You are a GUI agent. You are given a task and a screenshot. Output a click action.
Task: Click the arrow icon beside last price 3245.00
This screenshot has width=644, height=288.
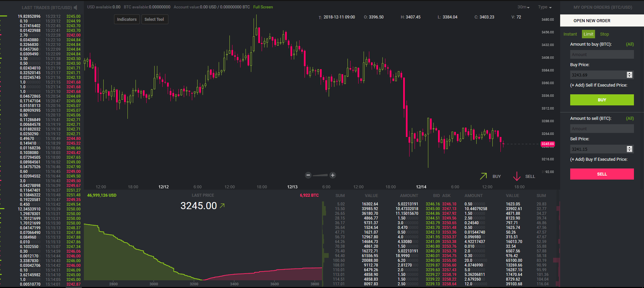(x=222, y=206)
